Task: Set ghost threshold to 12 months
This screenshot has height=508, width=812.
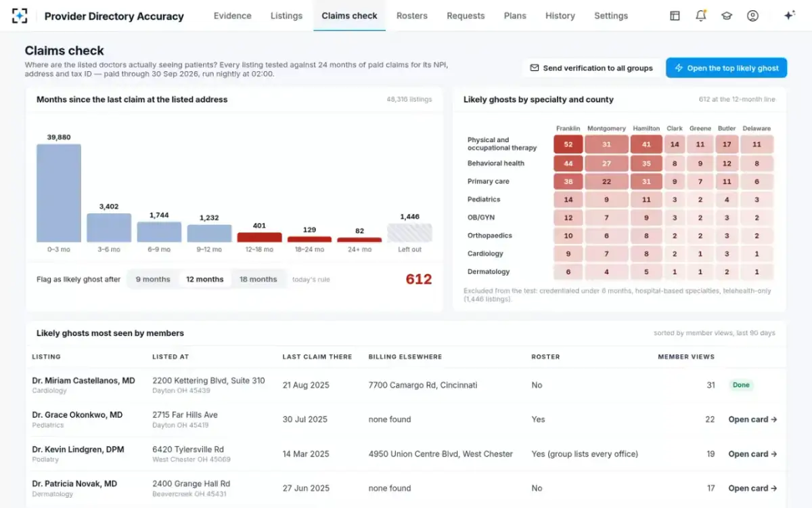Action: point(205,279)
